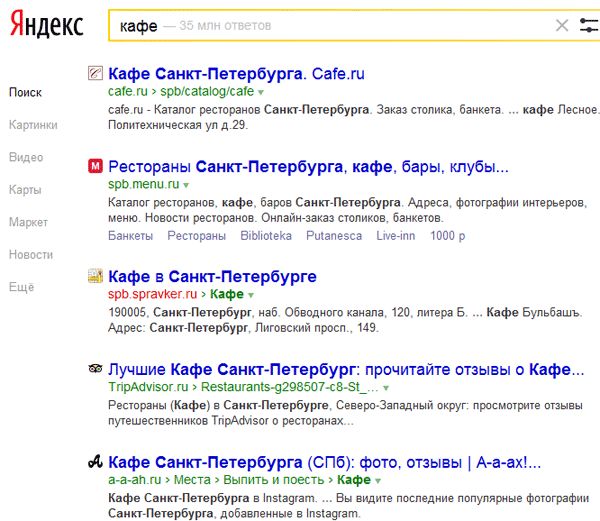Open result Кафе Санкт-Петербурга. Cafe.ru
600x521 pixels.
tap(236, 73)
